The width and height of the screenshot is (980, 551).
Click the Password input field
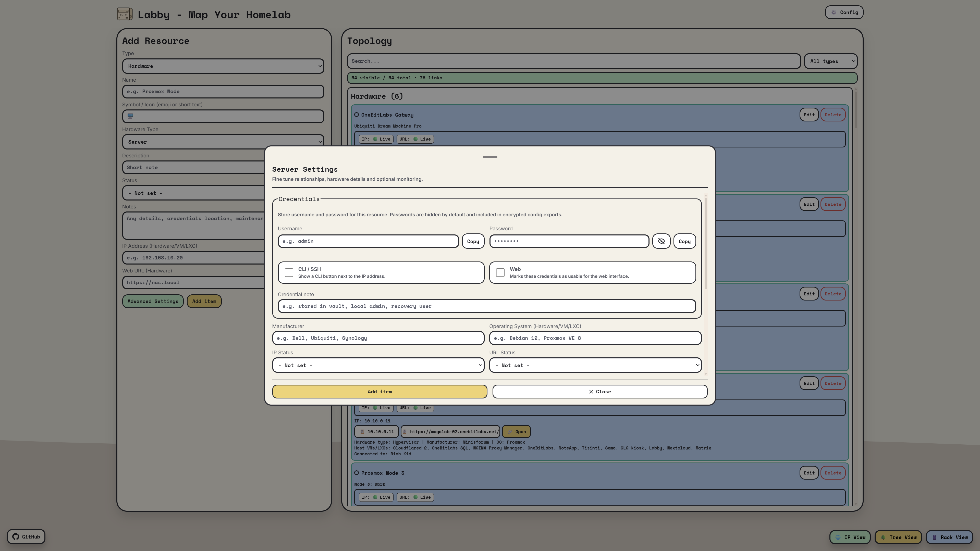(x=569, y=241)
